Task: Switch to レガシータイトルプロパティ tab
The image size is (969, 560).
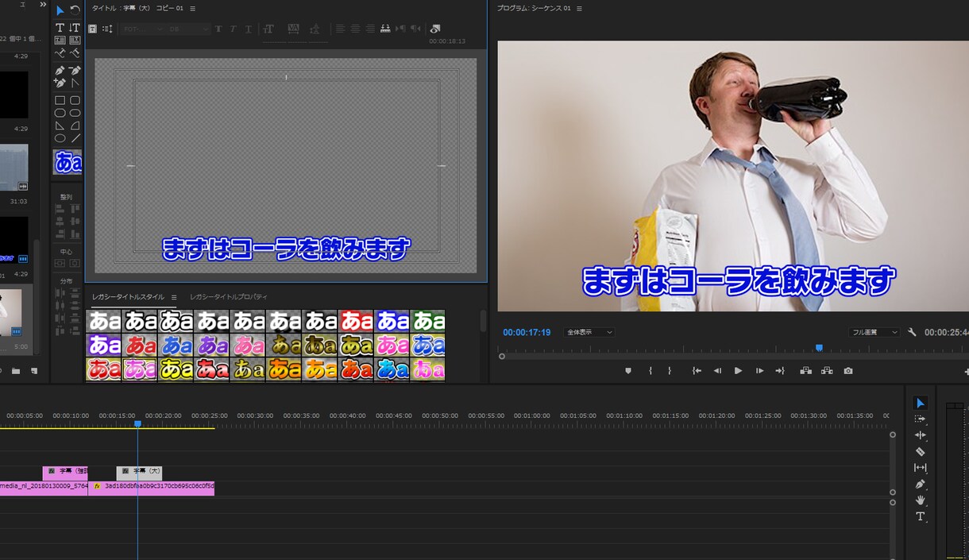Action: (x=229, y=297)
